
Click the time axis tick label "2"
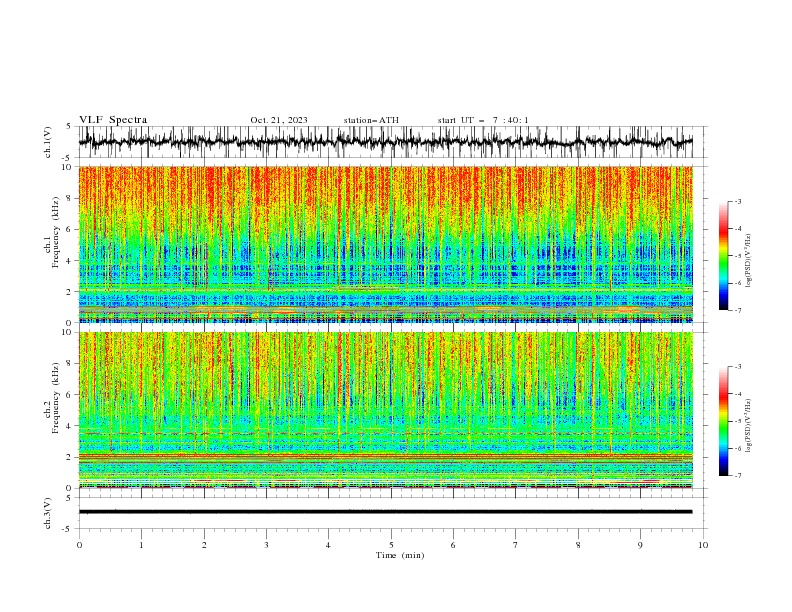point(204,545)
